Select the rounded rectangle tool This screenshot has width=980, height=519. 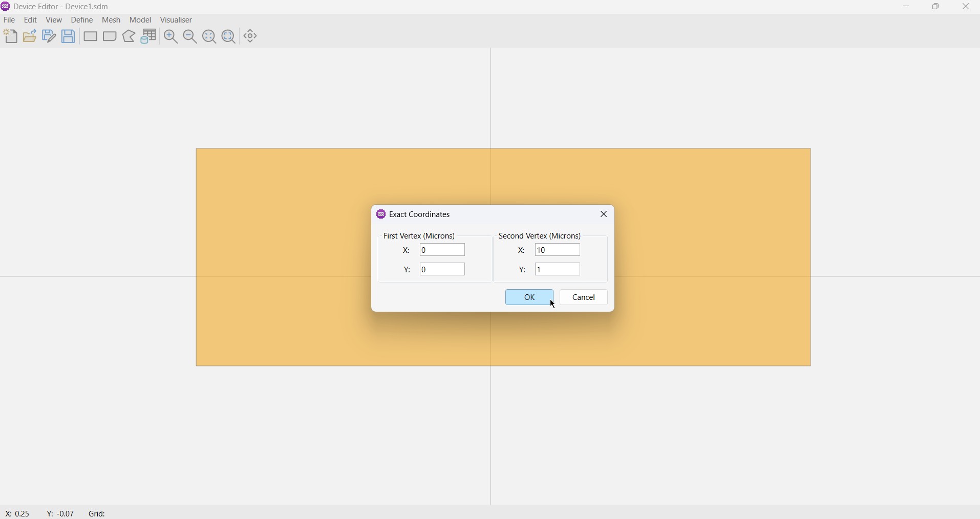(110, 36)
